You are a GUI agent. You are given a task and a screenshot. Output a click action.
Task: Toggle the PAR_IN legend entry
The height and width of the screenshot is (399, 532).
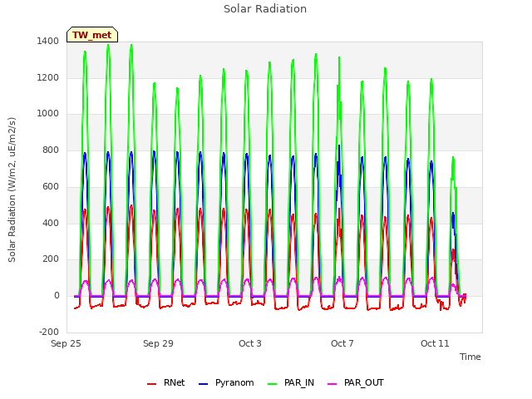[291, 382]
